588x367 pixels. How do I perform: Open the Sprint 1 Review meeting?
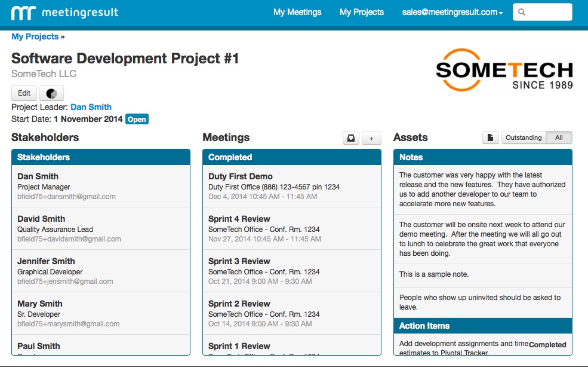click(292, 345)
